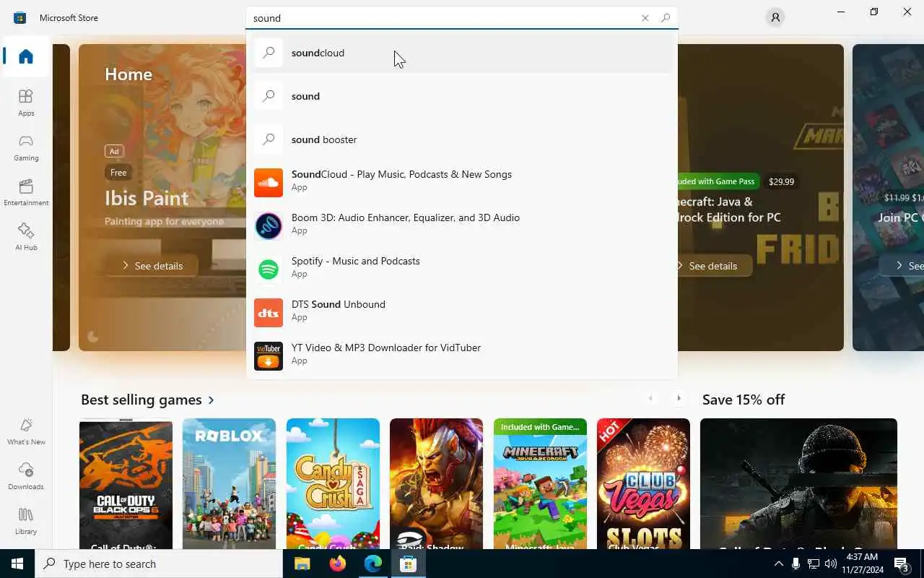The image size is (924, 578).
Task: Open the Apps section
Action: 26,103
